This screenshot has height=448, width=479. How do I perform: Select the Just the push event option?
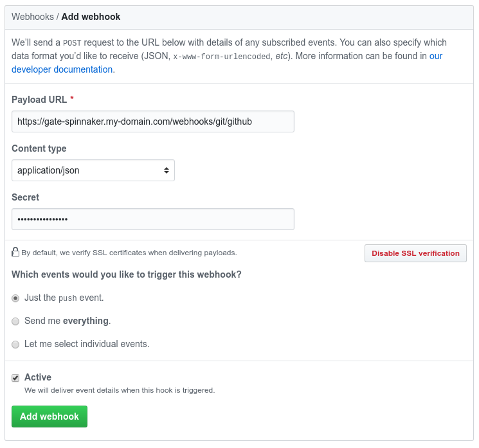click(x=15, y=298)
